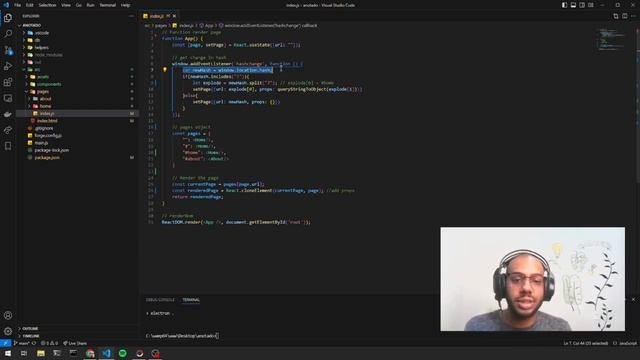
Task: Open the Manage gear icon
Action: coord(8,331)
